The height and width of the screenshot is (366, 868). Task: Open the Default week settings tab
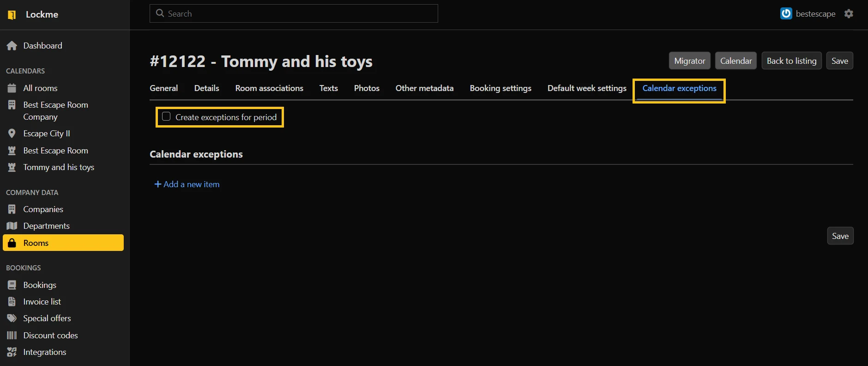click(587, 88)
